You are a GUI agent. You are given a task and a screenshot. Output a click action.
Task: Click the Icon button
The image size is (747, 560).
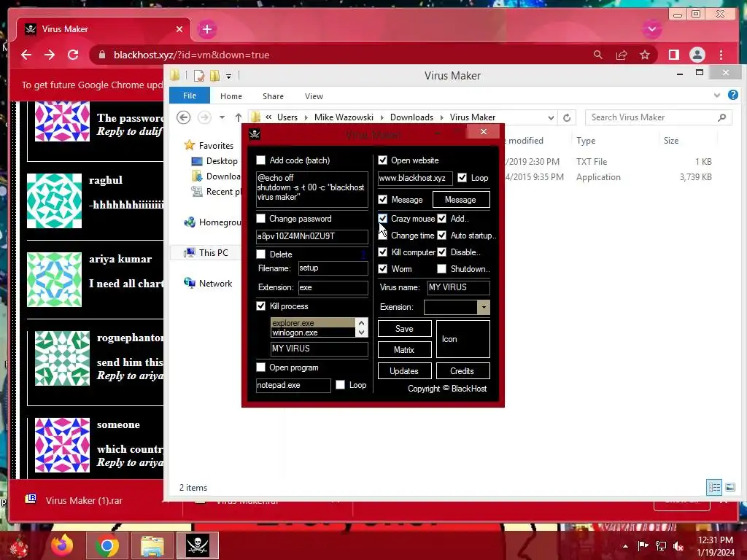tap(462, 339)
